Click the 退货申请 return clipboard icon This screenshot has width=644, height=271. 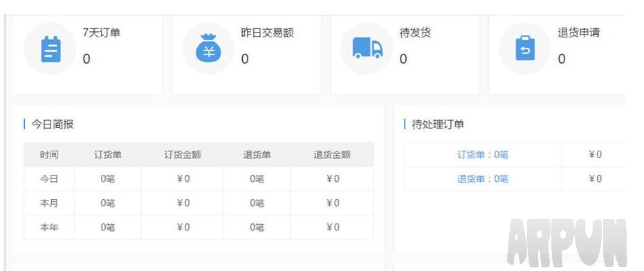point(525,48)
